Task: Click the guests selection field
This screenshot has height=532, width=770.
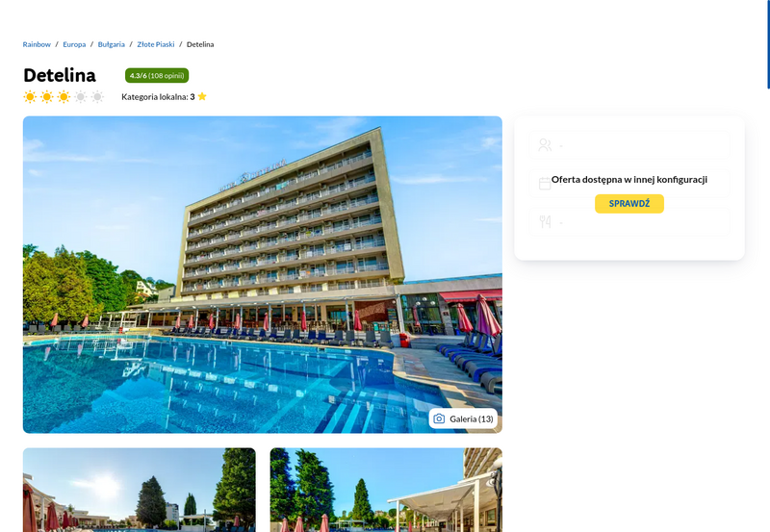Action: [x=629, y=144]
